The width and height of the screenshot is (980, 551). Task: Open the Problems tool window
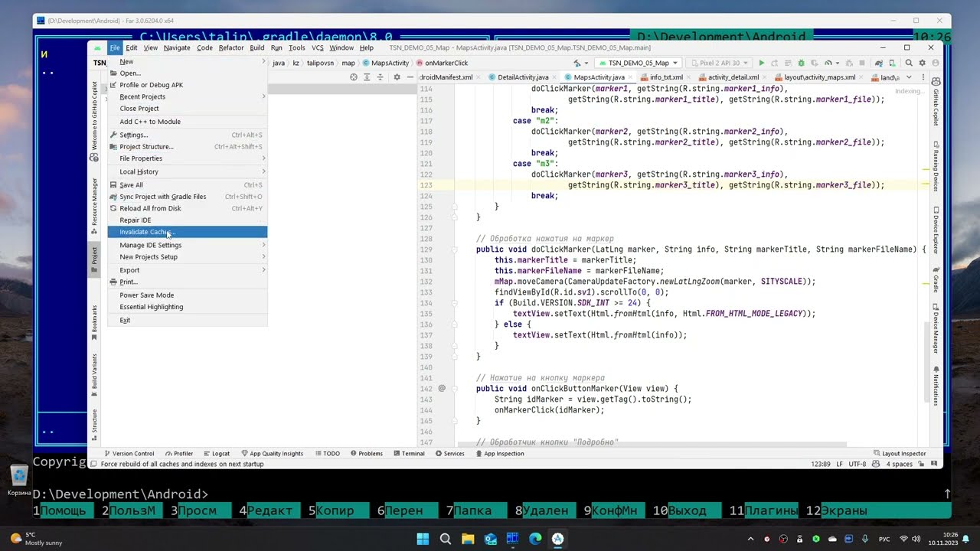(x=366, y=453)
